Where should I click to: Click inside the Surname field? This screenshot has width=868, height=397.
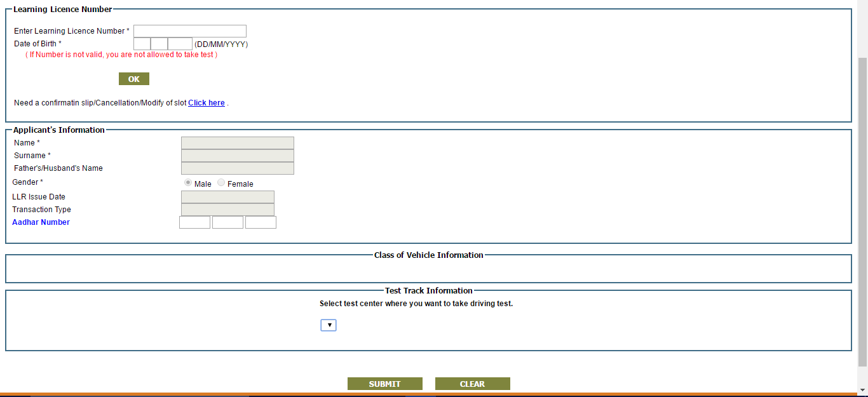click(237, 155)
